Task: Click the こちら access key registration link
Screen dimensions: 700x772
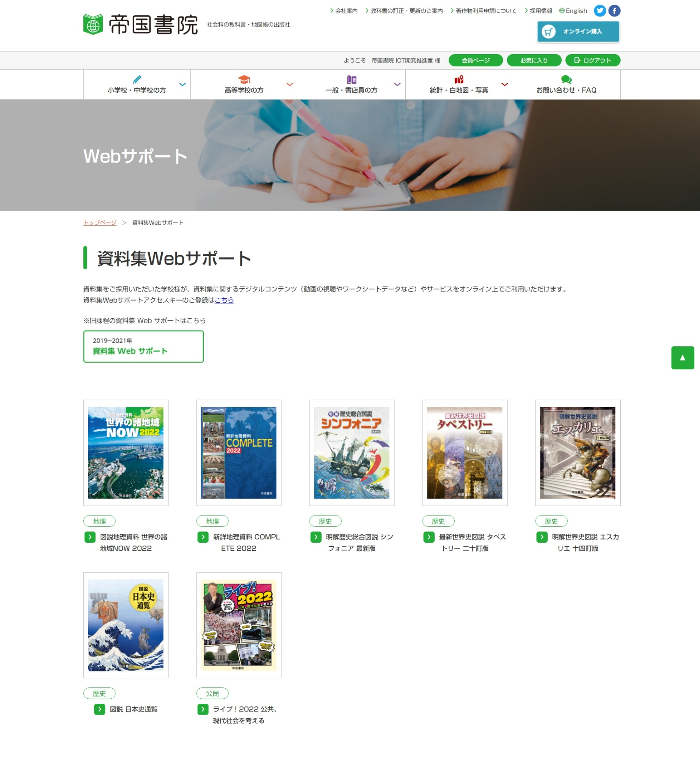Action: point(224,300)
